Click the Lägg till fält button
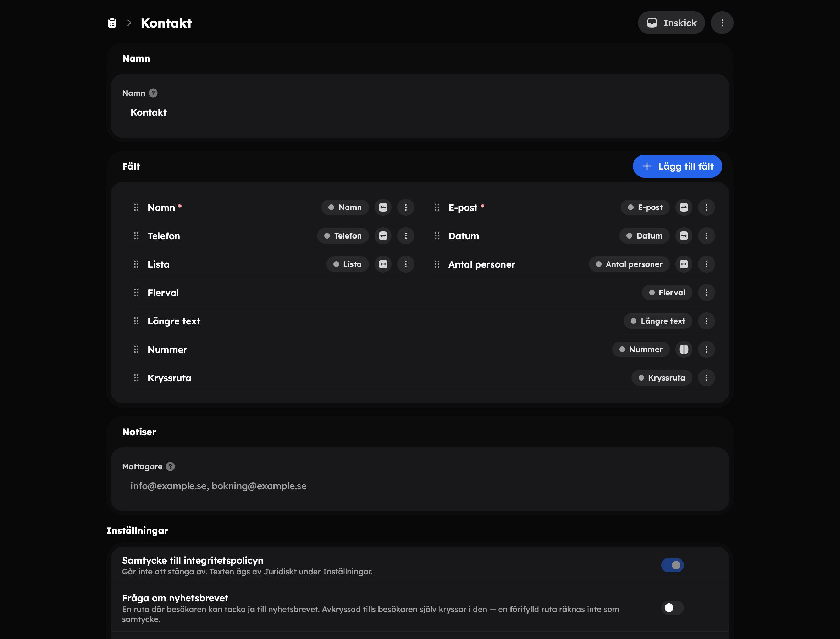Image resolution: width=840 pixels, height=639 pixels. pos(677,166)
